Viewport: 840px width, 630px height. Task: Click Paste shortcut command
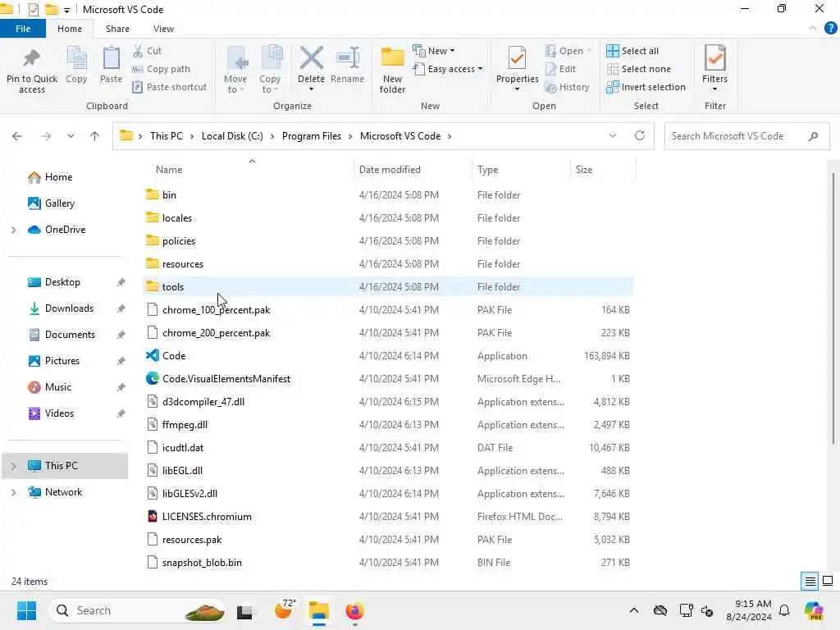(169, 87)
